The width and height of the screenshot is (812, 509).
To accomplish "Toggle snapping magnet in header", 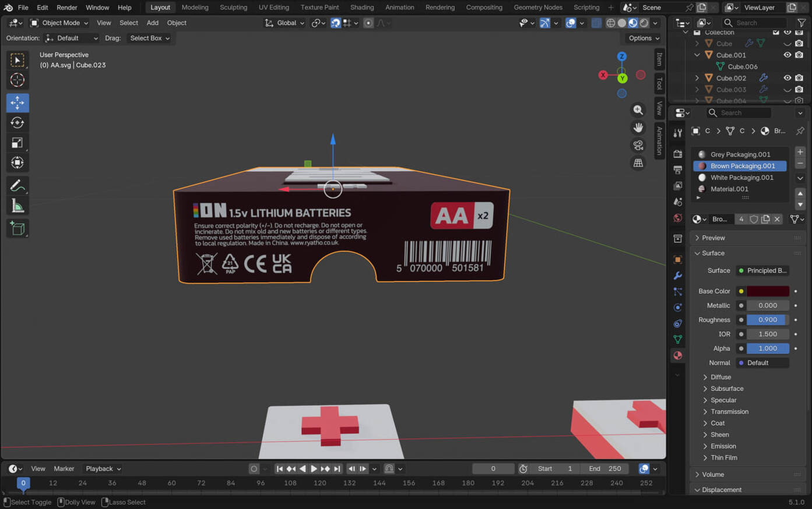I will pyautogui.click(x=336, y=23).
